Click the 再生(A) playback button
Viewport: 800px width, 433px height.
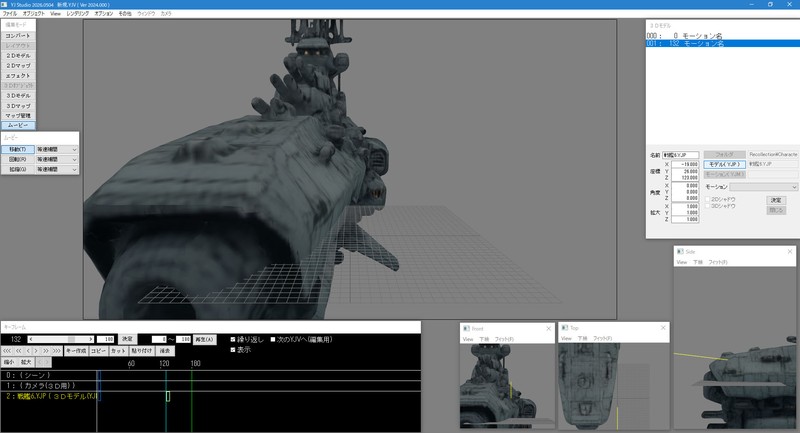pyautogui.click(x=205, y=340)
